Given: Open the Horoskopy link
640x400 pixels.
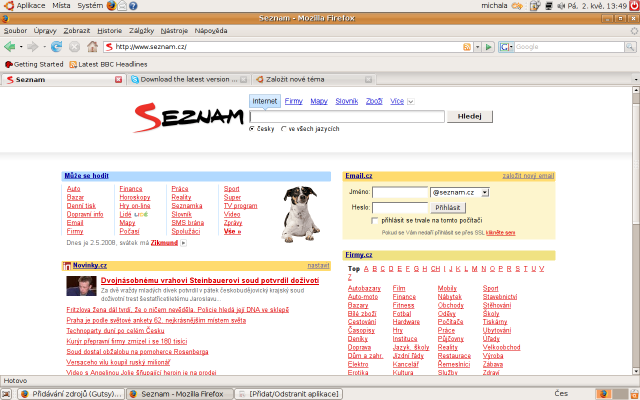Looking at the screenshot, I should pos(135,198).
